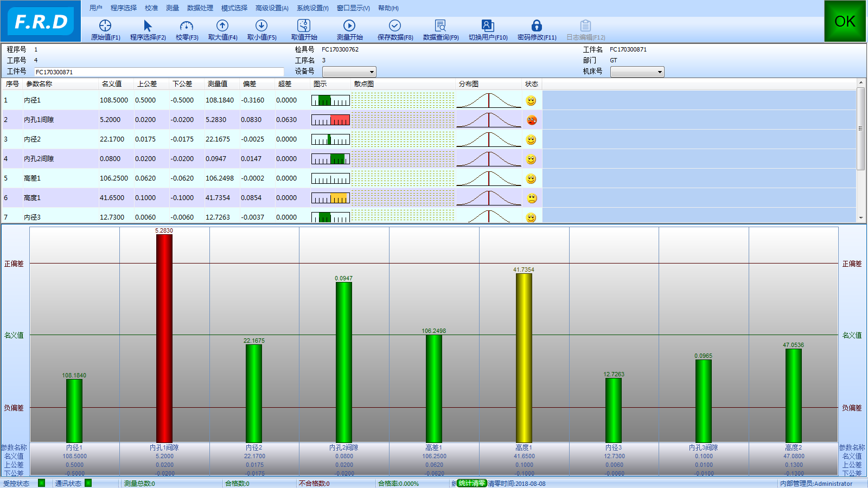This screenshot has height=488, width=868.
Task: Click the 校零(F3) gauge icon
Action: pyautogui.click(x=187, y=25)
